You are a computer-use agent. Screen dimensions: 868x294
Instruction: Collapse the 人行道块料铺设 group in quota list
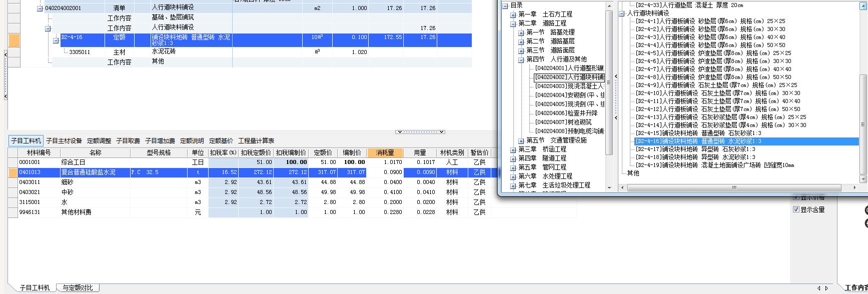pyautogui.click(x=622, y=13)
